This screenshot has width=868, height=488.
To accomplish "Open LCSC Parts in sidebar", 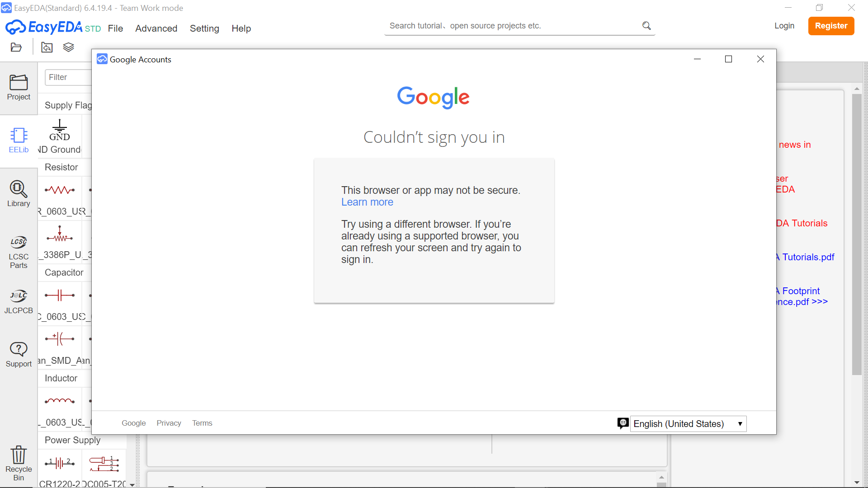I will point(19,252).
